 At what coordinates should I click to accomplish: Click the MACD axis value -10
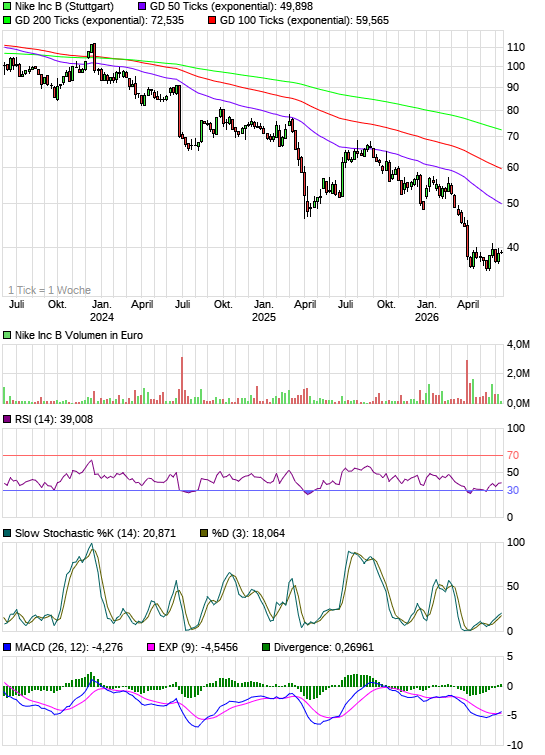coord(515,746)
